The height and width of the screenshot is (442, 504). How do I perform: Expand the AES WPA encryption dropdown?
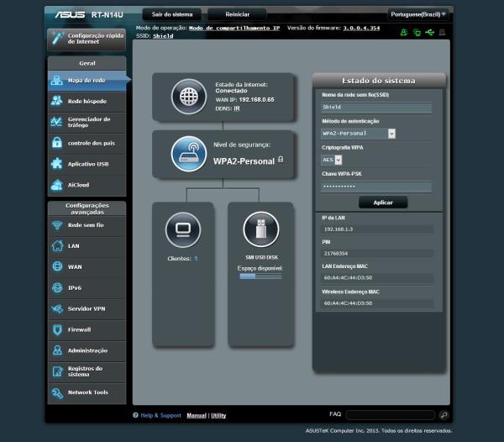(x=339, y=160)
